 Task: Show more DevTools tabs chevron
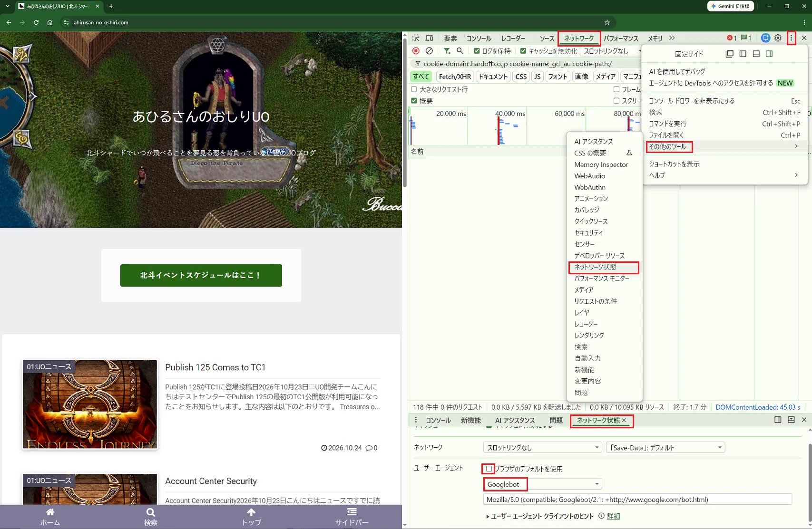point(672,38)
